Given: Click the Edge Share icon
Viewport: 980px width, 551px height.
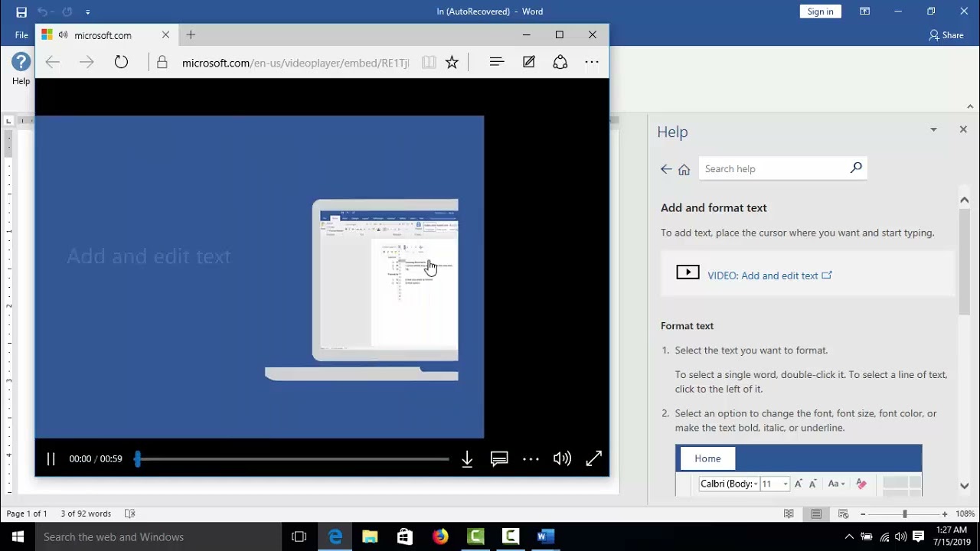Looking at the screenshot, I should point(560,63).
